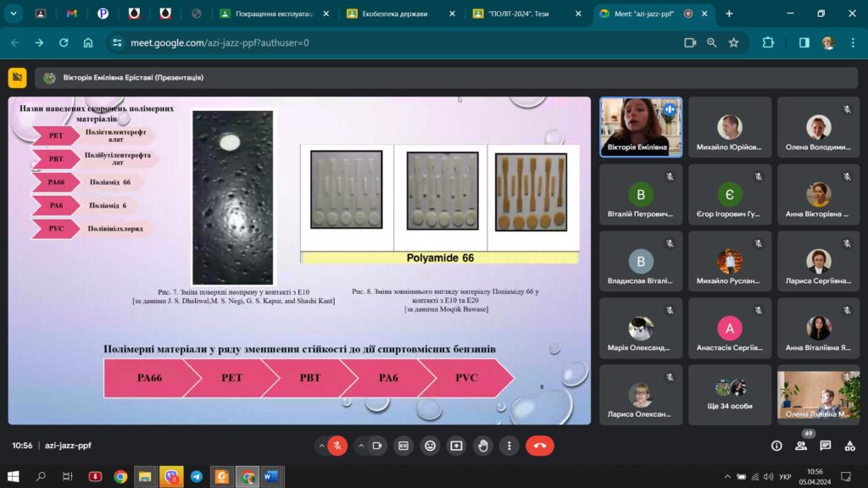The image size is (868, 488).
Task: Raise hand in the meeting
Action: tap(482, 446)
